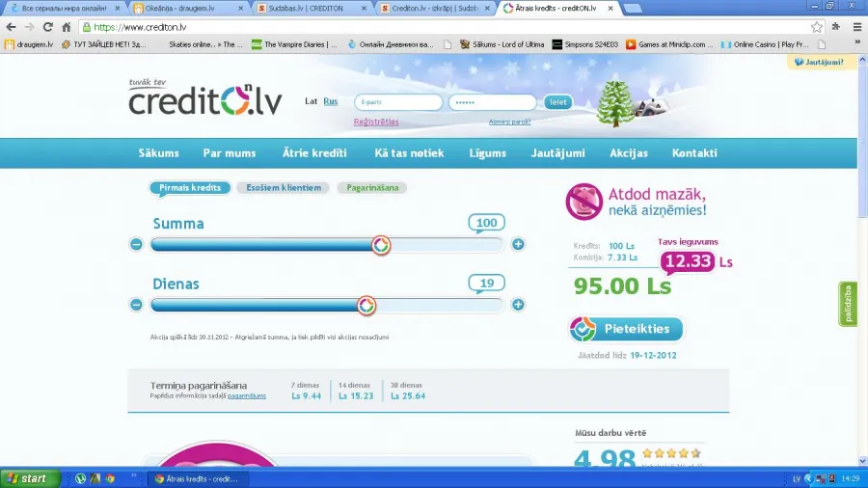Switch to the Crediton.lv izkrāpj tab

[x=435, y=9]
